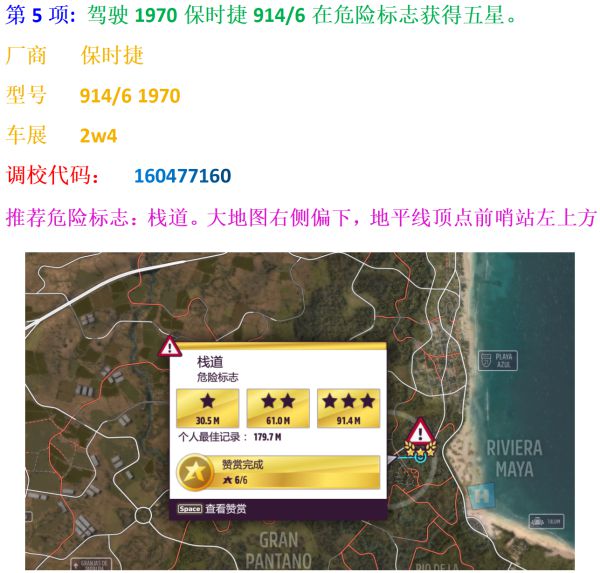Click the 推荐危险标志 recommendation line
Screen dimensions: 600x573
pos(301,218)
